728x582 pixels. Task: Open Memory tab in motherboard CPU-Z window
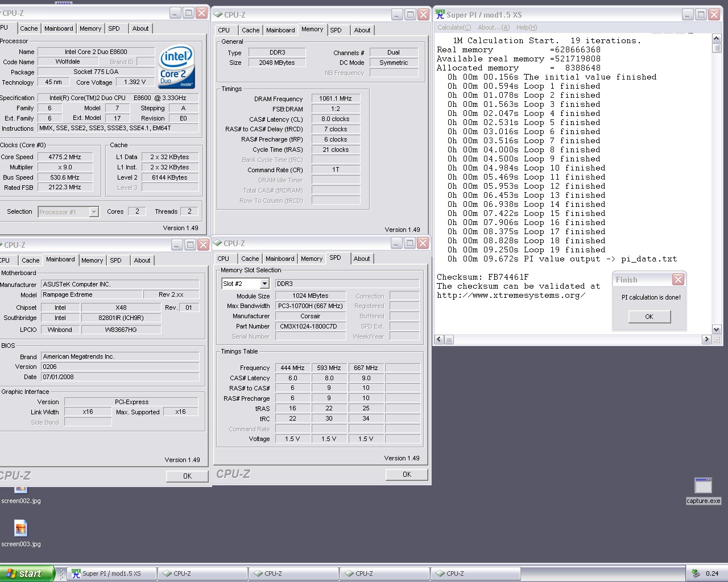pyautogui.click(x=92, y=260)
